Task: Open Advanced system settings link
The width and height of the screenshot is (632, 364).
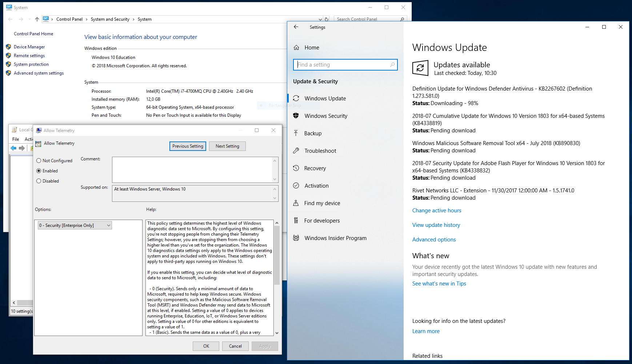Action: tap(39, 73)
